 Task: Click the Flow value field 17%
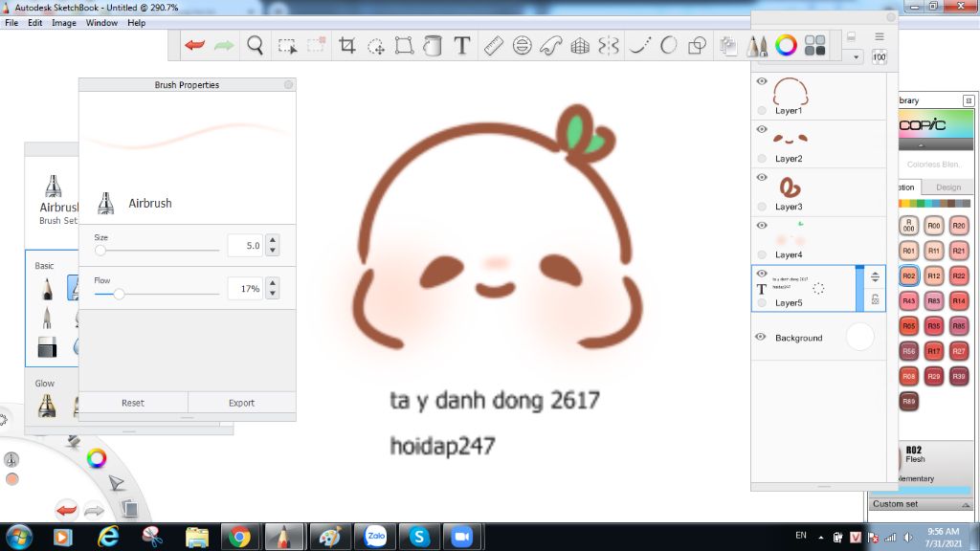pyautogui.click(x=245, y=289)
